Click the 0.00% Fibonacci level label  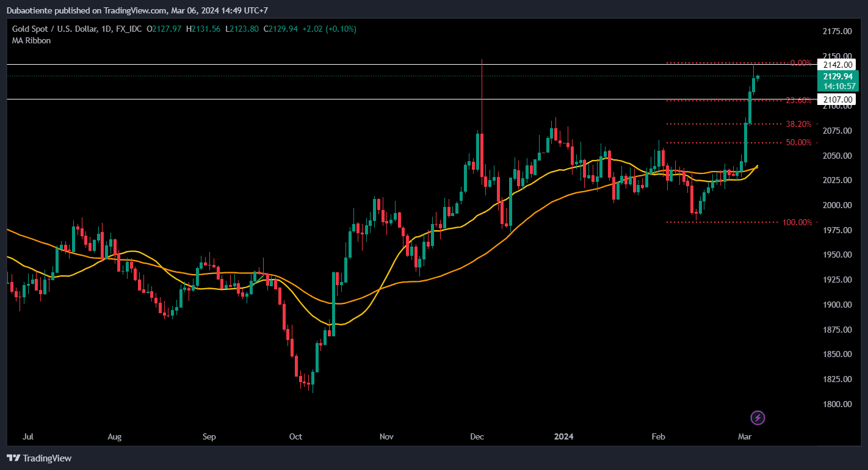point(801,63)
